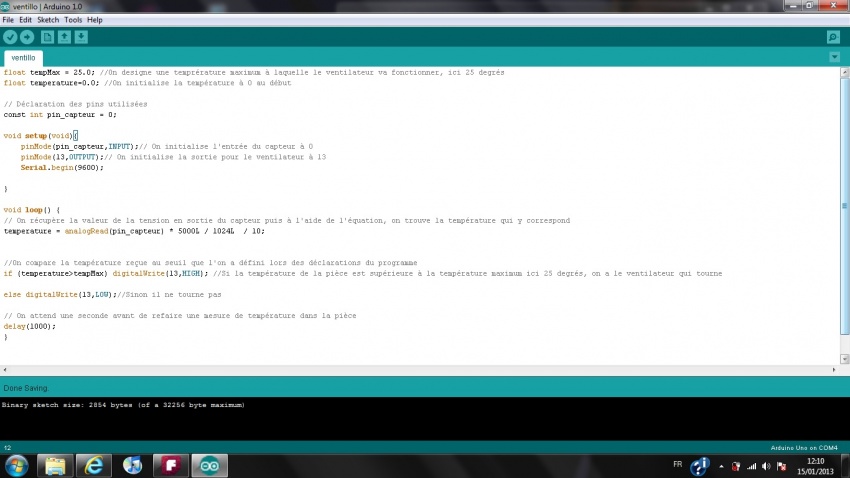Click the horizontal scrollbar left arrow
Screen dimensions: 850x478
5,370
